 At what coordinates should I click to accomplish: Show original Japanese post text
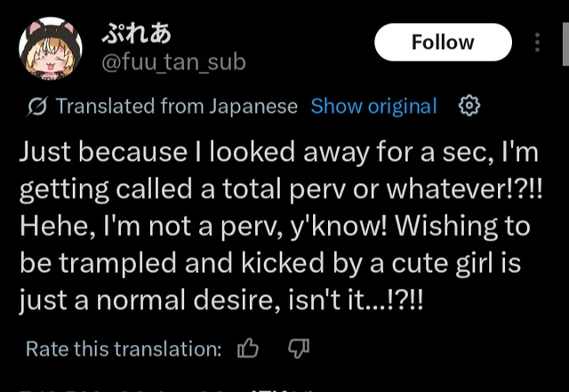point(373,107)
